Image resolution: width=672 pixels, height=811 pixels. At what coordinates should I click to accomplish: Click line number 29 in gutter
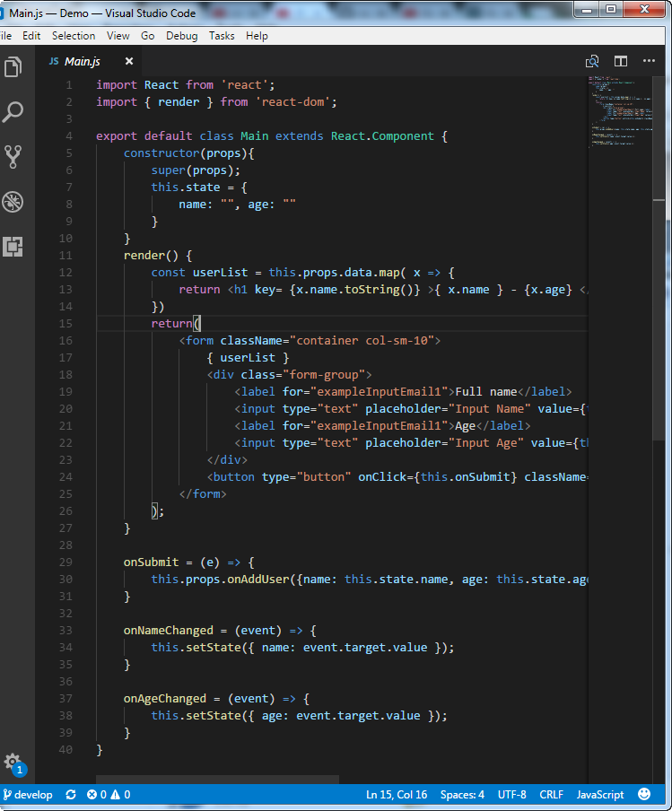65,562
